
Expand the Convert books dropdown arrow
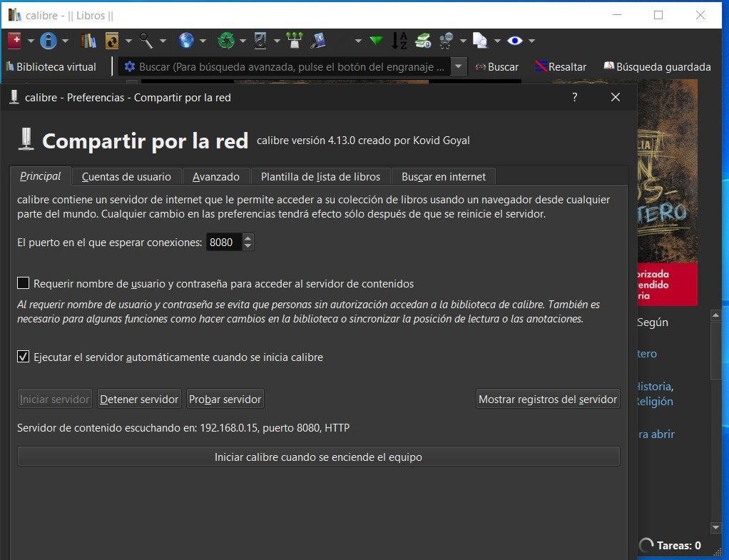point(129,41)
